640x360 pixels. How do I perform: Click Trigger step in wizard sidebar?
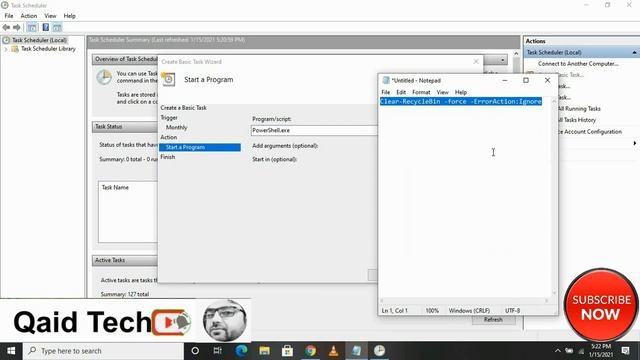(169, 118)
